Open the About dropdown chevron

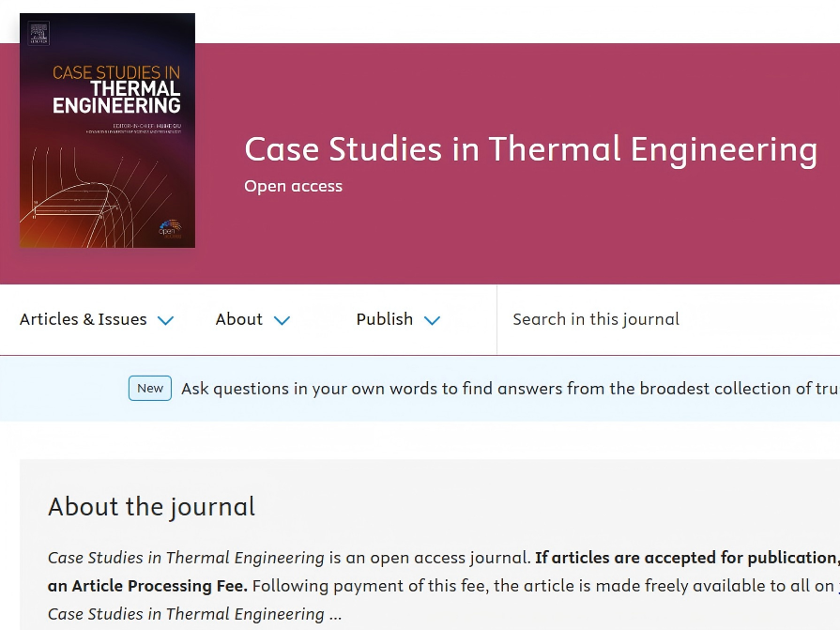click(x=282, y=320)
